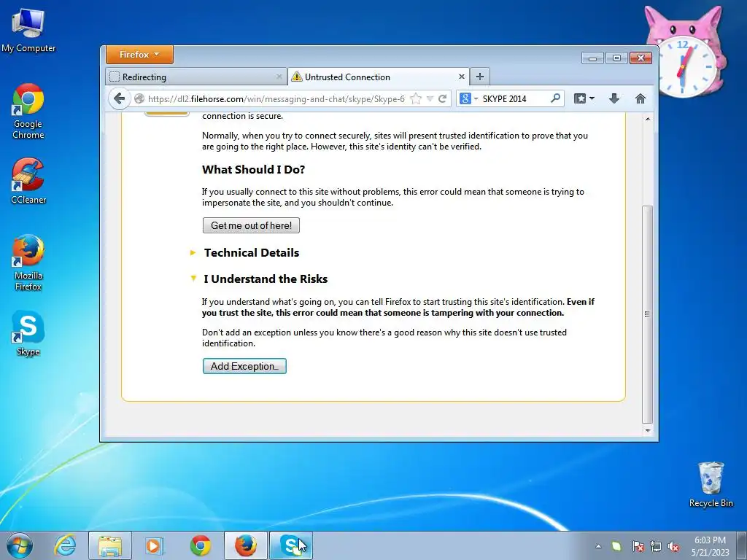
Task: Open the Windows Start menu orb
Action: click(x=20, y=545)
